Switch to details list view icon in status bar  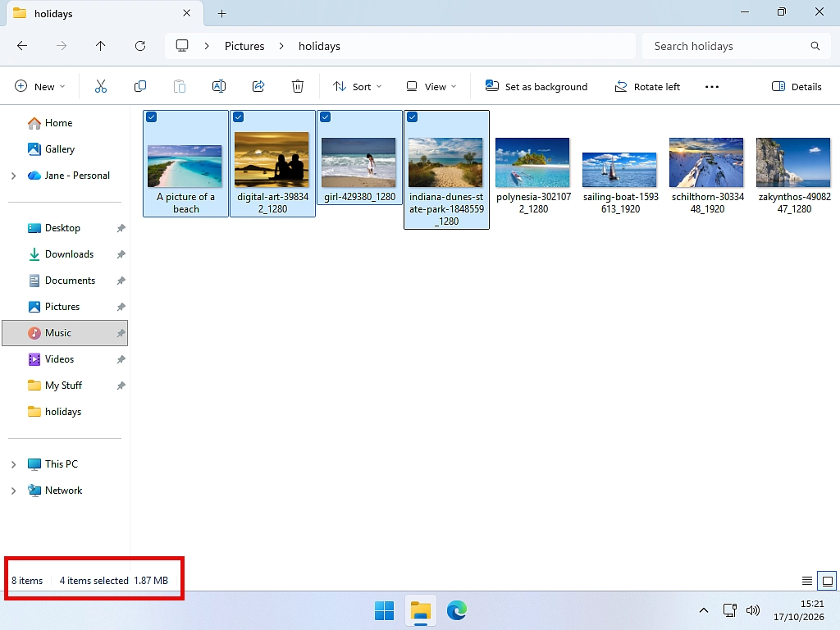tap(807, 581)
